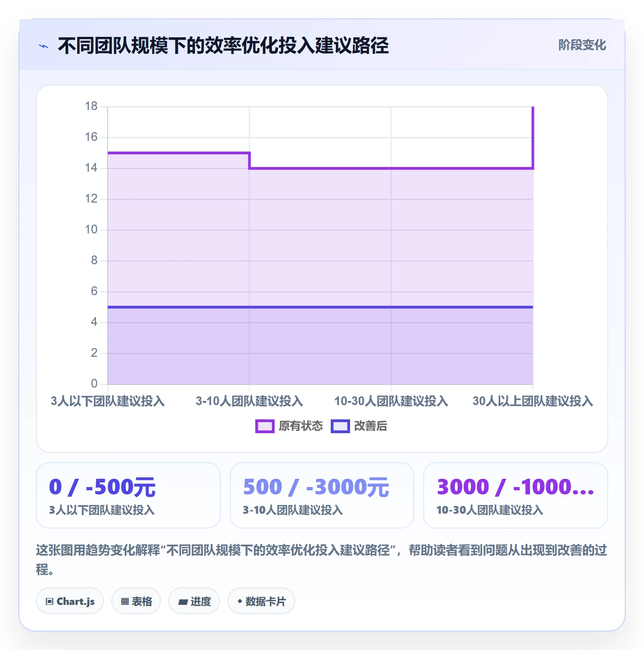Click the 进度 bar icon
The width and height of the screenshot is (644, 650).
pyautogui.click(x=183, y=602)
